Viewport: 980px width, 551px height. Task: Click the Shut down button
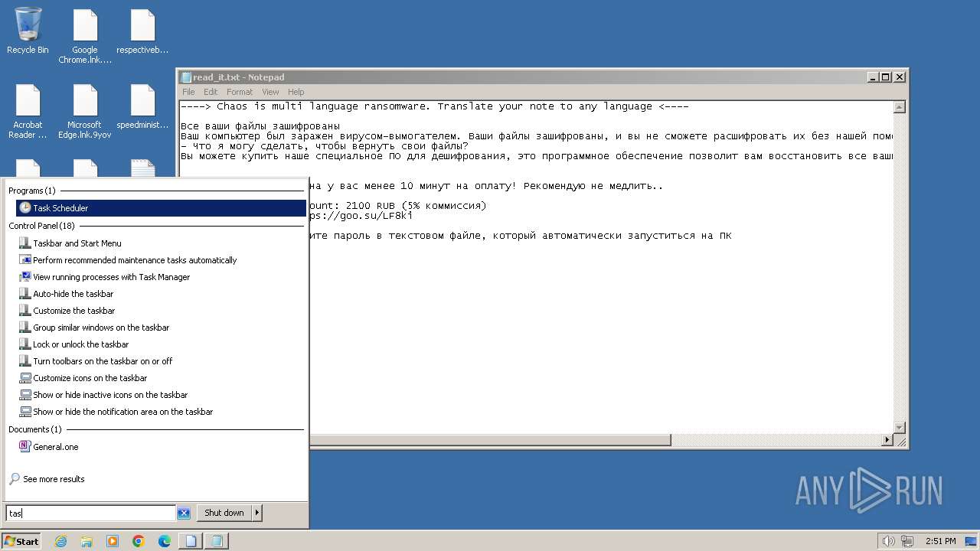224,513
